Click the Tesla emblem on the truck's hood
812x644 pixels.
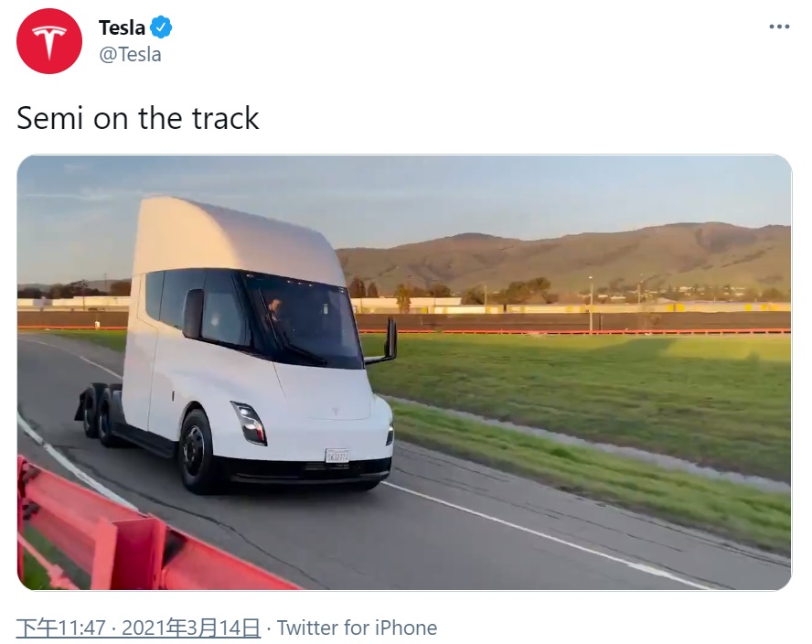coord(335,412)
